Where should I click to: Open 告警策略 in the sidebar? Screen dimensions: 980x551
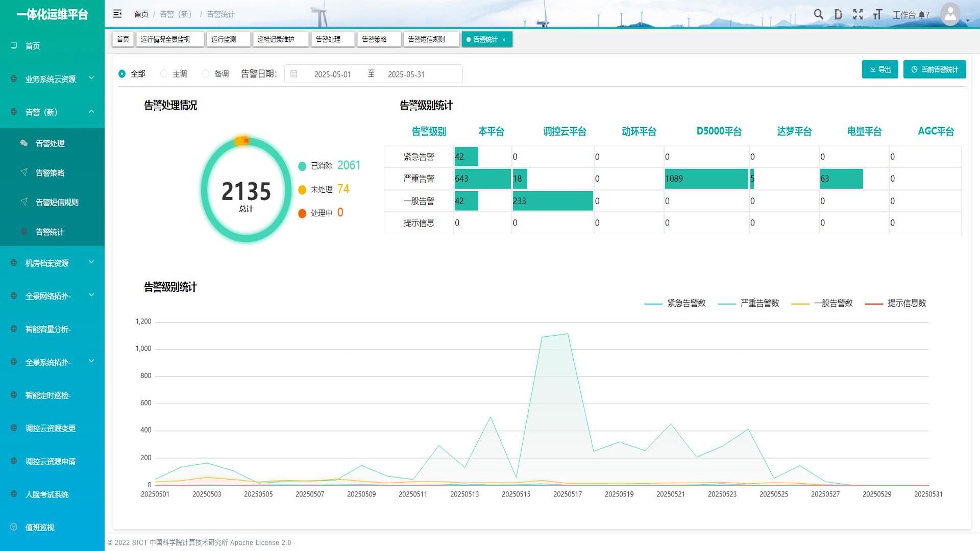tap(50, 172)
